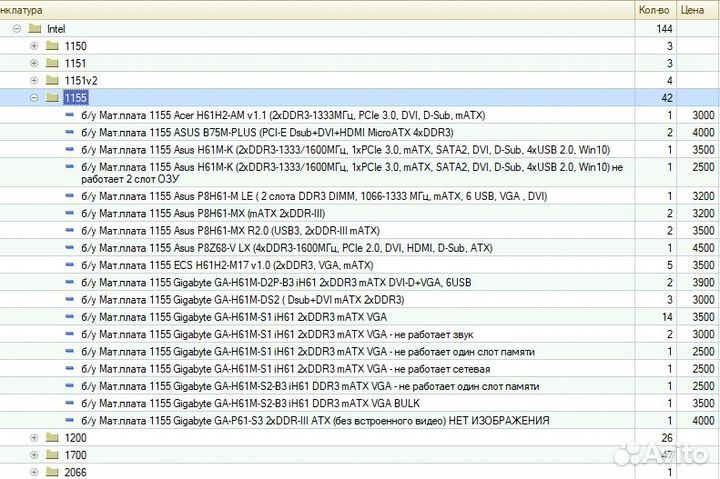This screenshot has width=720, height=479.
Task: Click the 1200 folder icon
Action: pos(52,437)
